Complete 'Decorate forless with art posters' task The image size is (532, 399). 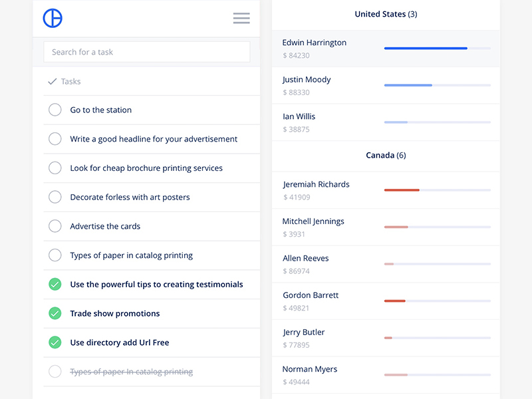point(55,198)
